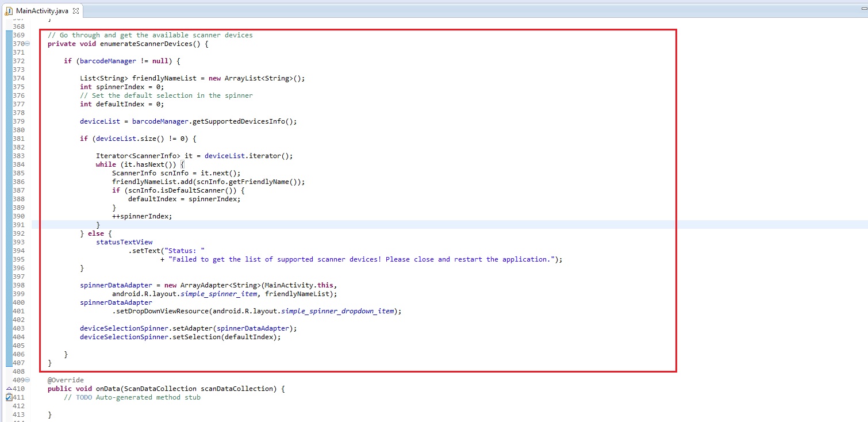Select the MainActivity.java tab label
Image resolution: width=868 pixels, height=422 pixels.
(x=42, y=11)
